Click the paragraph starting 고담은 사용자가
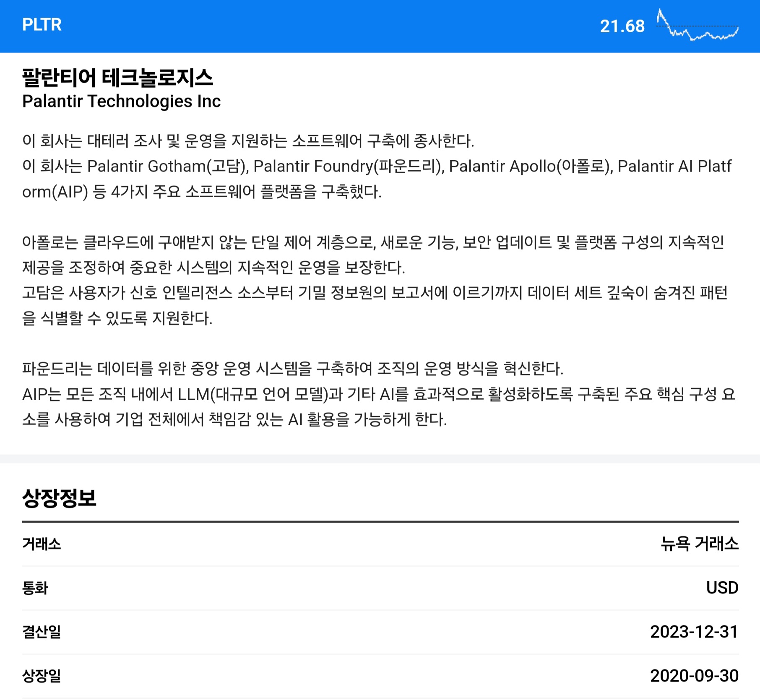760x700 pixels. point(375,305)
